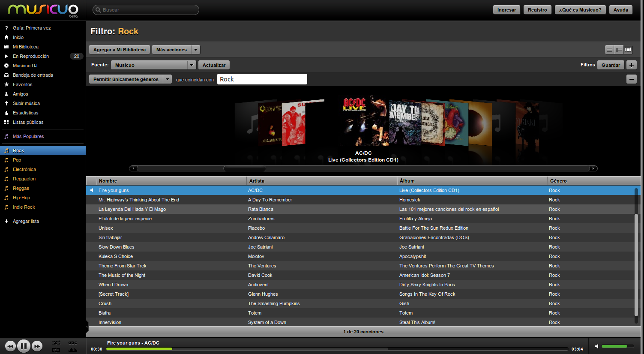Mute the volume speaker icon
Viewport: 644px width, 354px height.
pos(596,346)
